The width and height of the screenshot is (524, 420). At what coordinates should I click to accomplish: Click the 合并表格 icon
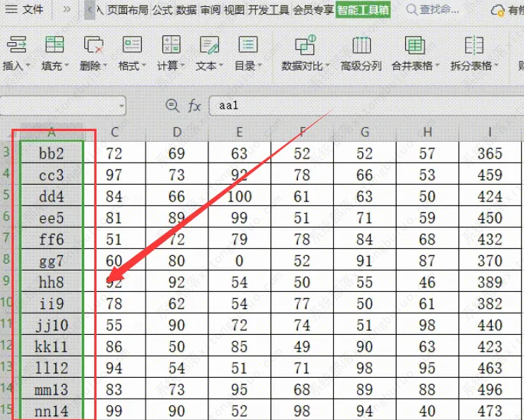(x=414, y=45)
